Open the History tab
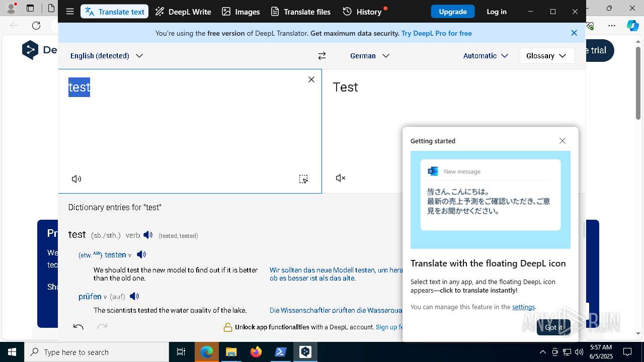The image size is (644, 362). (364, 12)
